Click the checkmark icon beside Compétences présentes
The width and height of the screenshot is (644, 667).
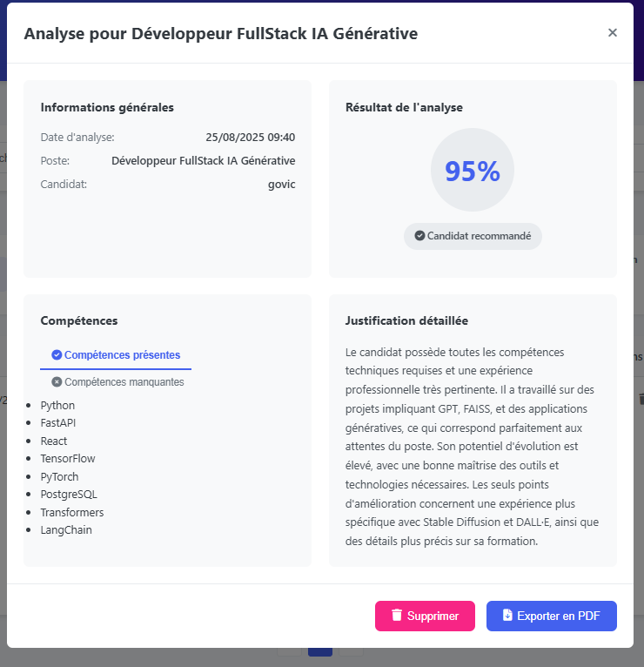click(x=57, y=355)
